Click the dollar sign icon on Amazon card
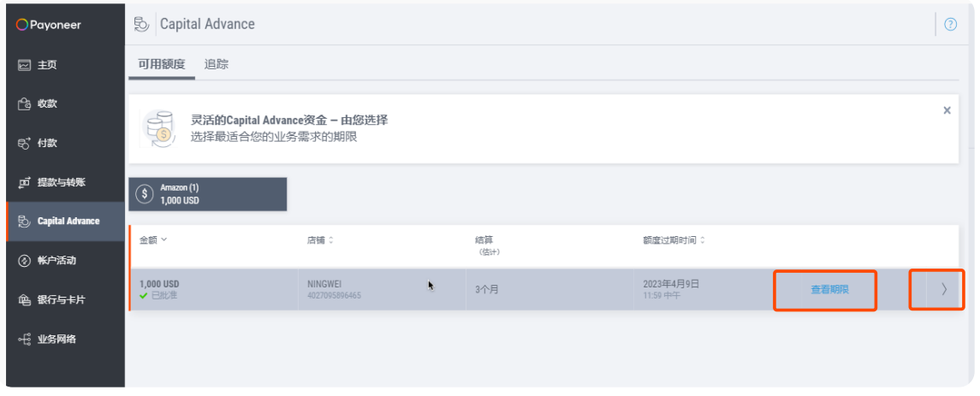The width and height of the screenshot is (980, 396). point(145,193)
